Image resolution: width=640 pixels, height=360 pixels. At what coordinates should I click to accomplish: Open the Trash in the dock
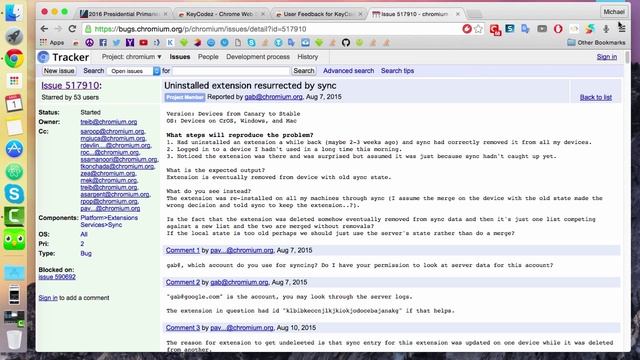tap(14, 340)
